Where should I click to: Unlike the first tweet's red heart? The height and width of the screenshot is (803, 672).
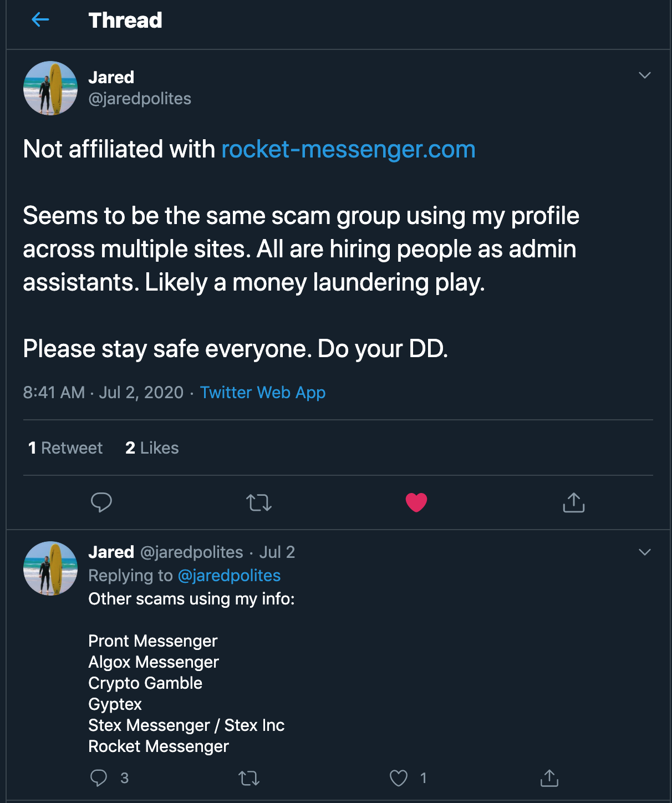416,503
